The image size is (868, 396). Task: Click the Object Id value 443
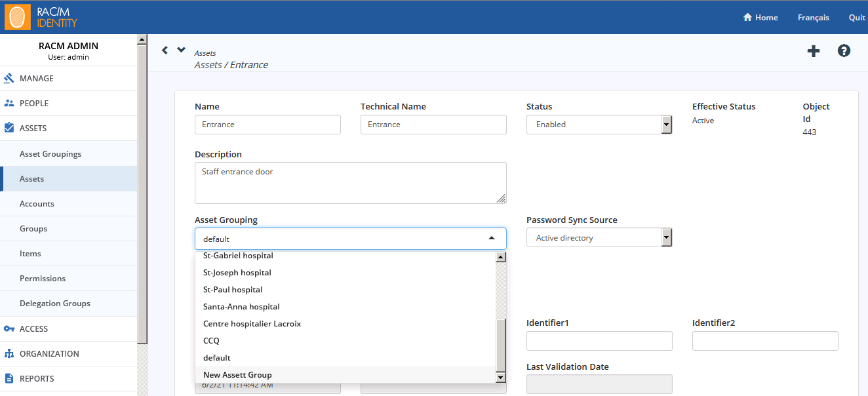click(x=810, y=132)
